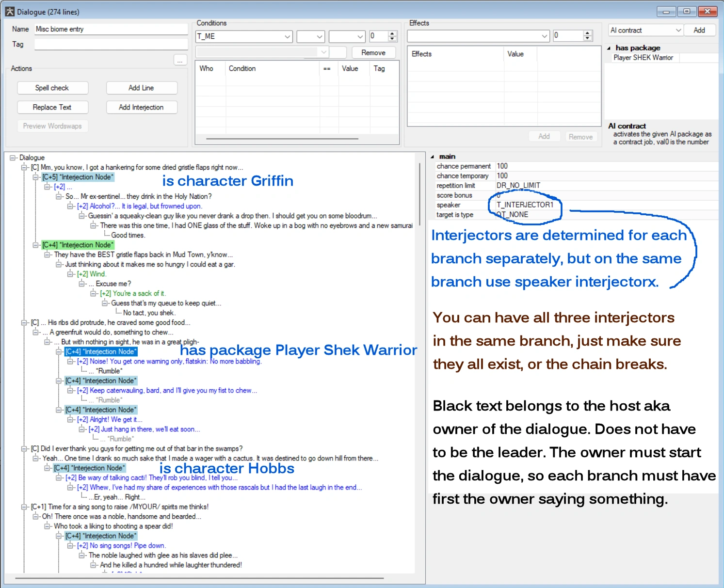Click the Tag input field
The width and height of the screenshot is (724, 588).
pyautogui.click(x=111, y=44)
